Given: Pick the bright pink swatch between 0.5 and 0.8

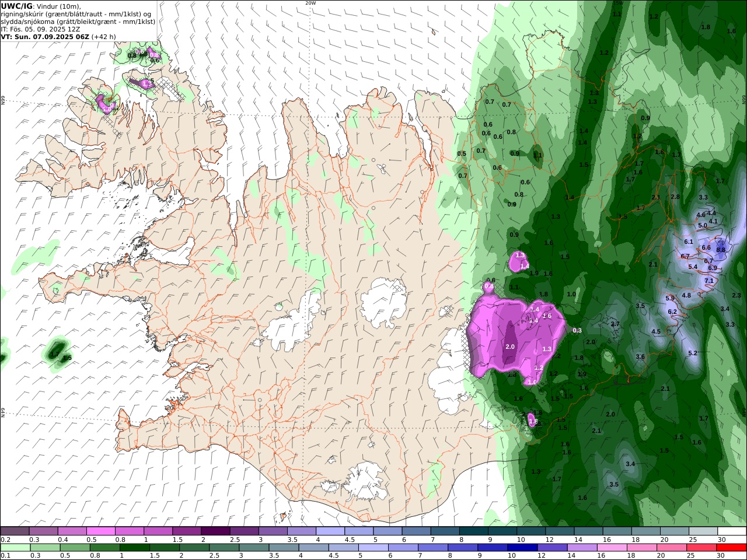Looking at the screenshot, I should pyautogui.click(x=101, y=531).
